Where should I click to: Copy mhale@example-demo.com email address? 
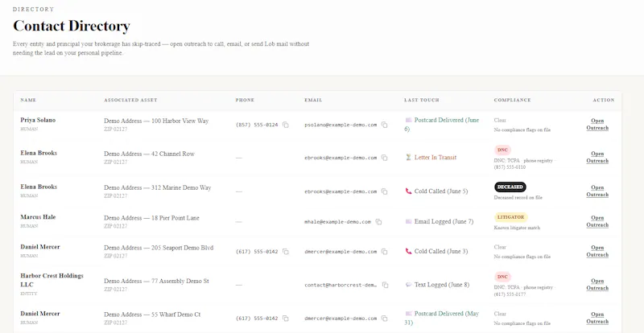pos(378,222)
